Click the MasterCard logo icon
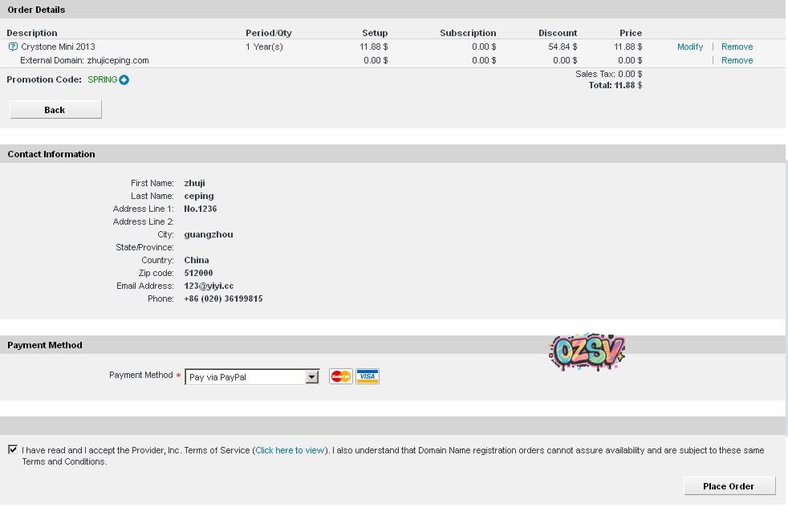Screen dimensions: 788x532 (341, 376)
